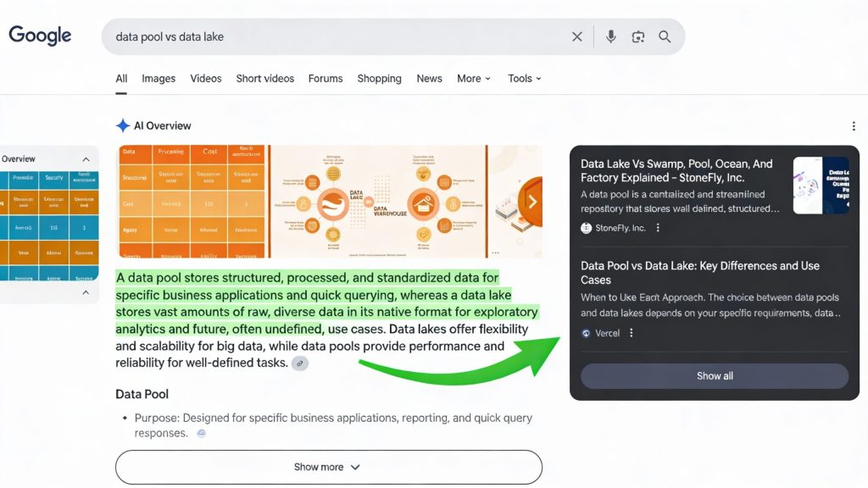This screenshot has width=868, height=488.
Task: Open the Vercel source options menu
Action: [631, 332]
